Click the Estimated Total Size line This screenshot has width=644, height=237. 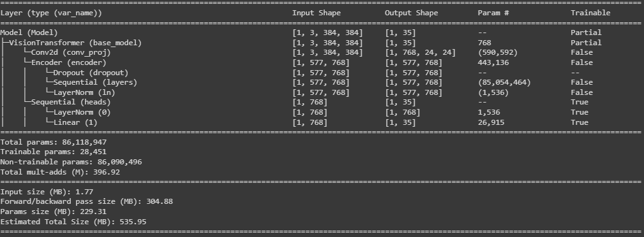coord(73,222)
